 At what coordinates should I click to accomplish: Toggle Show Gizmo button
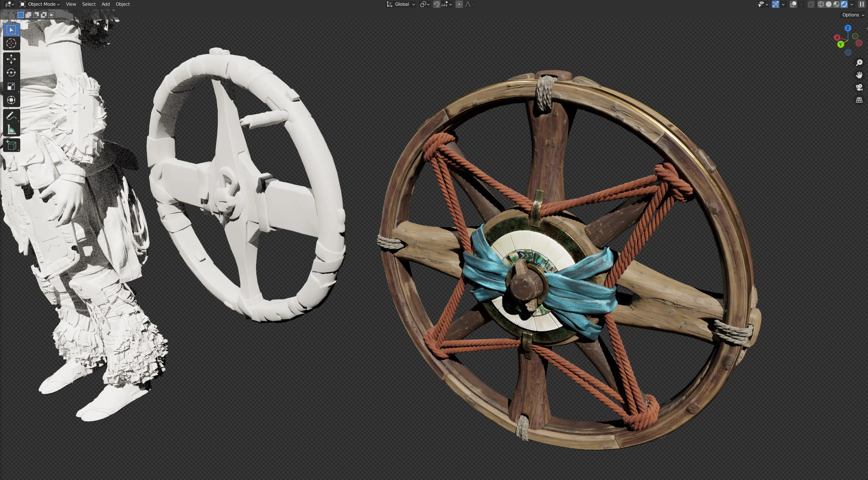tap(775, 4)
